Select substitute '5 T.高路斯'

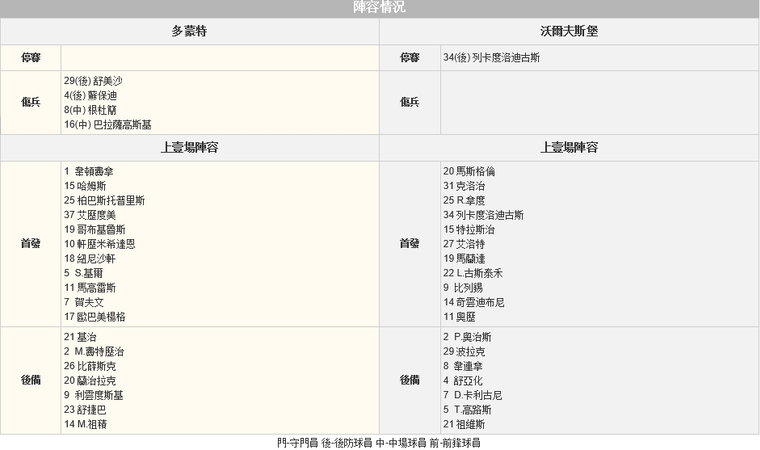[x=467, y=410]
